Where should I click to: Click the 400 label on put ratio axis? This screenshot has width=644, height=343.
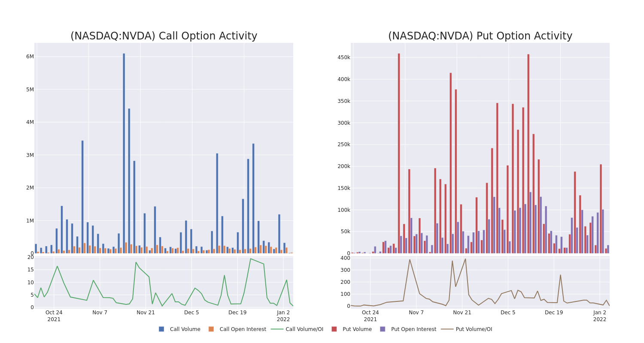pos(346,258)
